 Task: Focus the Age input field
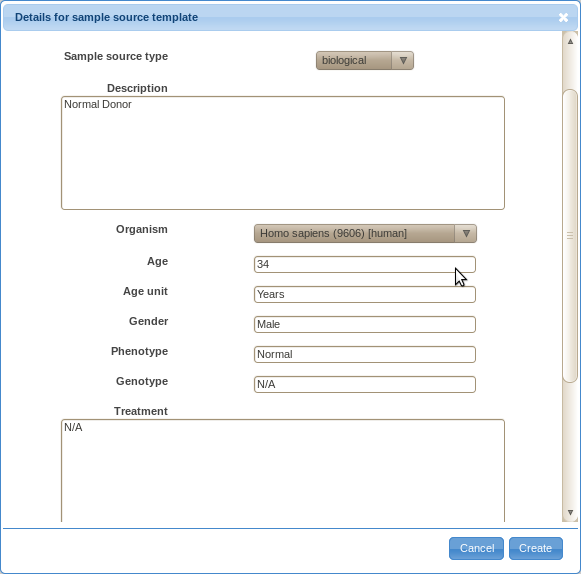[x=365, y=265]
